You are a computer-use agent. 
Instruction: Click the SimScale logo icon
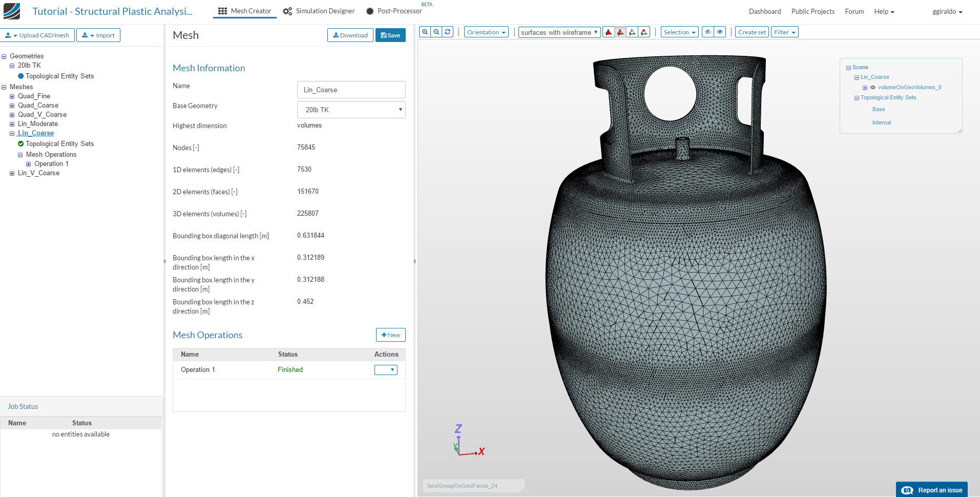pos(12,11)
